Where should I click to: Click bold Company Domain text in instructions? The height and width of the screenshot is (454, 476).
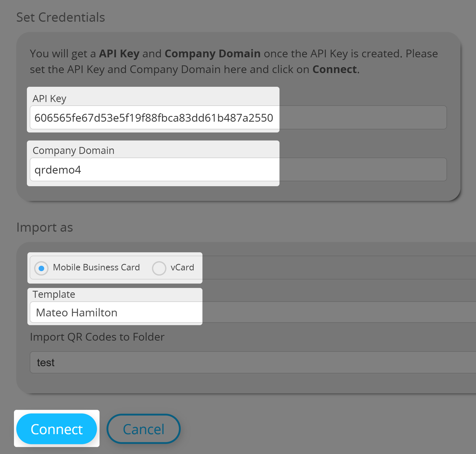click(212, 54)
